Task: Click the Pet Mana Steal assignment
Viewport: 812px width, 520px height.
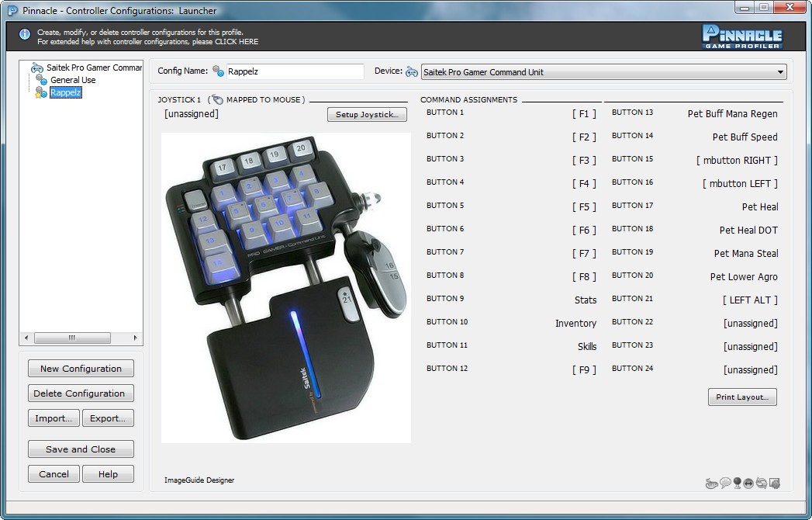Action: (x=746, y=254)
